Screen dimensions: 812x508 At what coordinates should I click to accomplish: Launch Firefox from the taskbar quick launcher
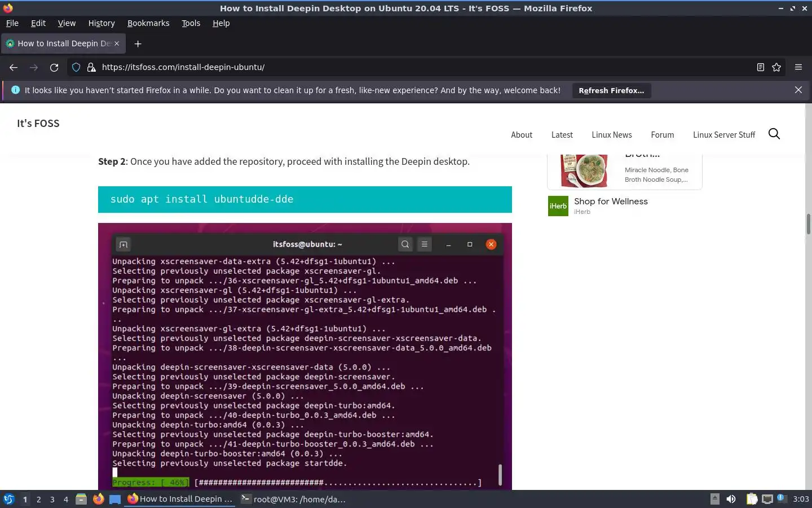click(x=98, y=499)
